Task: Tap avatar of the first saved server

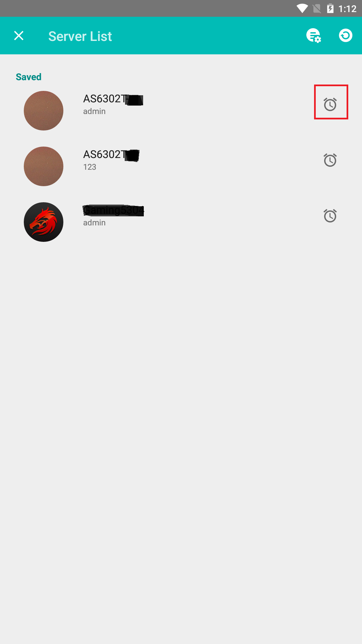Action: pos(44,111)
